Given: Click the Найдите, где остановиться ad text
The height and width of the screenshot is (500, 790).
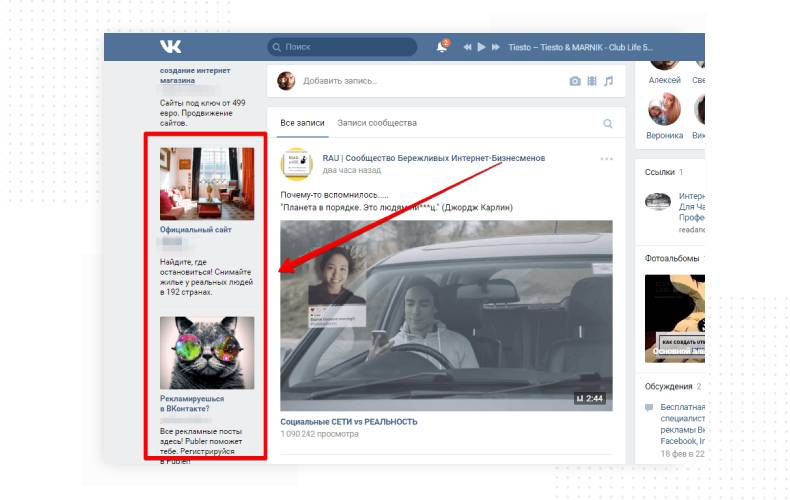Looking at the screenshot, I should tap(206, 277).
